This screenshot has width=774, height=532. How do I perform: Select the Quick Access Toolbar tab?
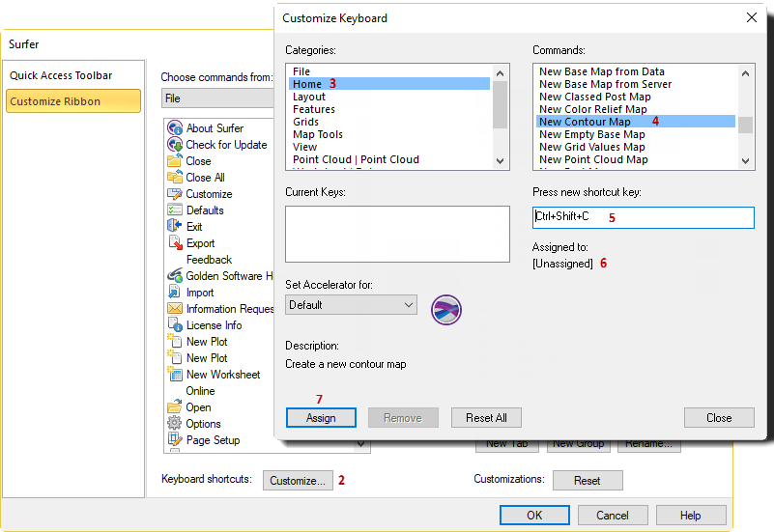(x=73, y=75)
